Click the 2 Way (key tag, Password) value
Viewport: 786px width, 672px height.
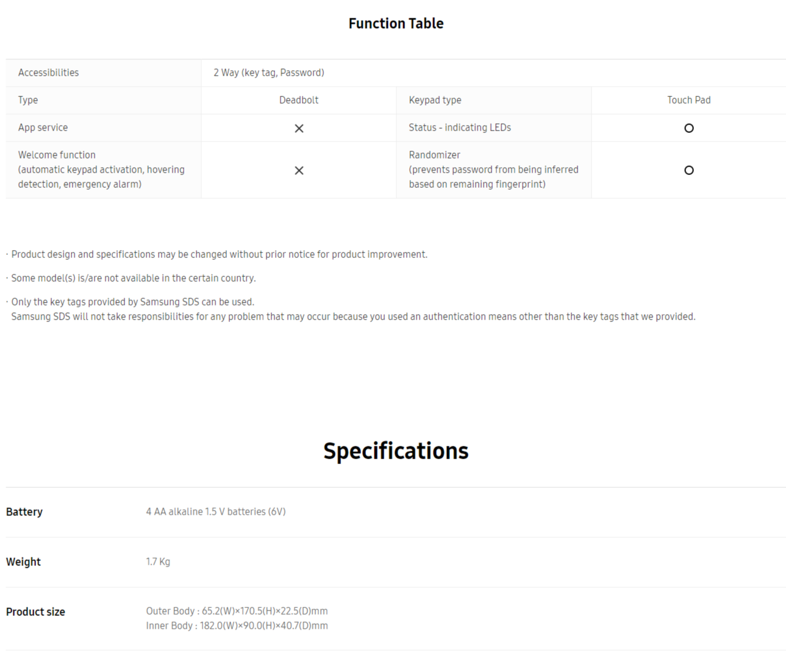pyautogui.click(x=269, y=73)
